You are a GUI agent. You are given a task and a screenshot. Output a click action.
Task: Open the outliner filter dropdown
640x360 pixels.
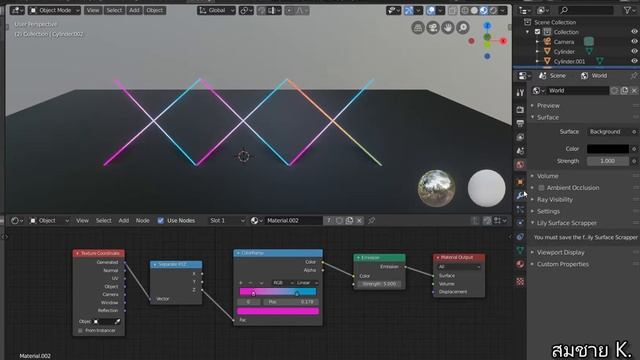click(x=629, y=10)
